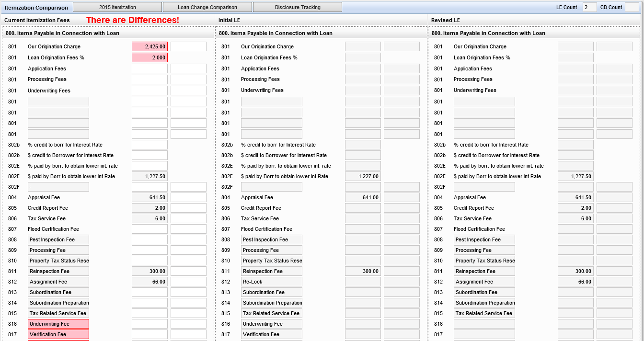Click the Initial LE column heading
Viewport: 644px width, 341px height.
pos(229,20)
